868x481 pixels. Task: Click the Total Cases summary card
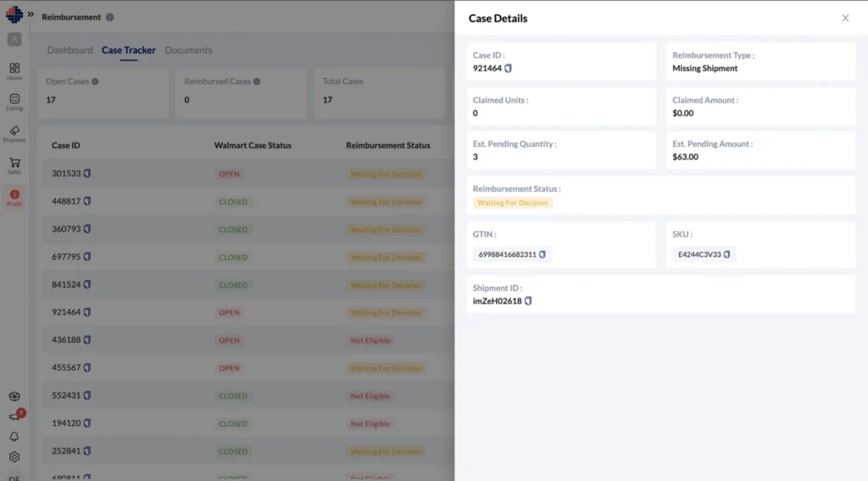380,93
